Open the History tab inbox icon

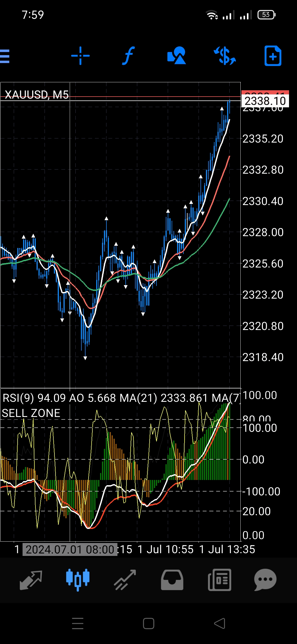(172, 580)
